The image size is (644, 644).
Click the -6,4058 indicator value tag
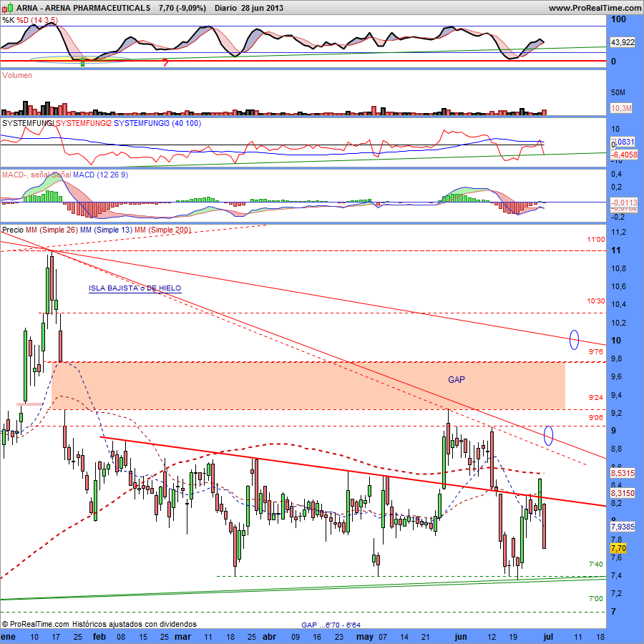[x=623, y=155]
